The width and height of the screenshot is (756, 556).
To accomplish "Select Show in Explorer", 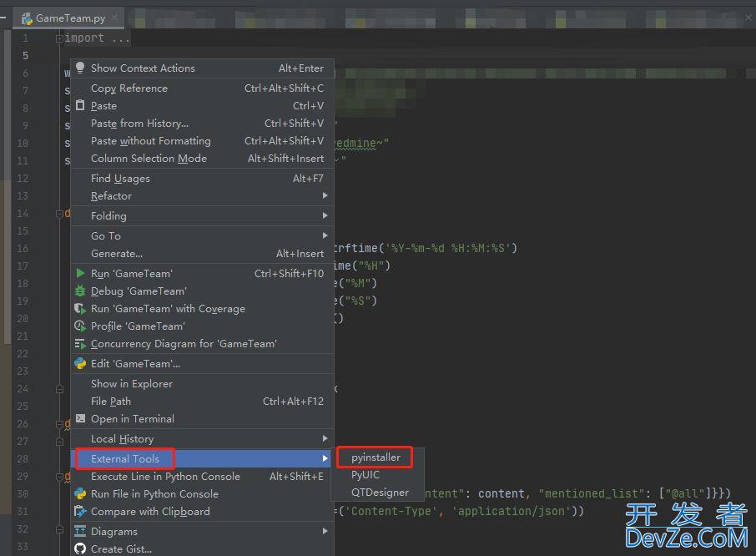I will [203, 384].
